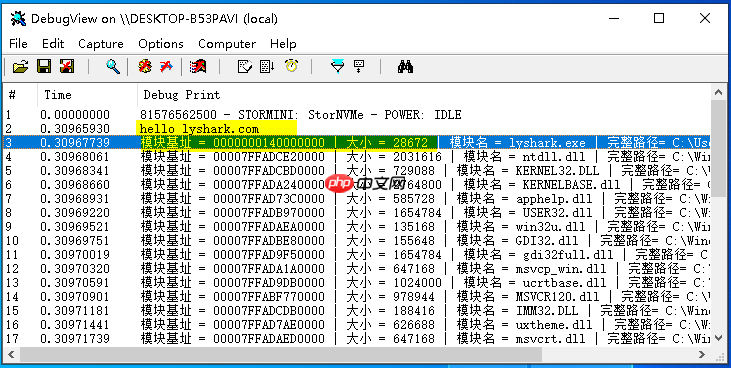The image size is (731, 368).
Task: Click the Save floppy disk icon
Action: (44, 67)
